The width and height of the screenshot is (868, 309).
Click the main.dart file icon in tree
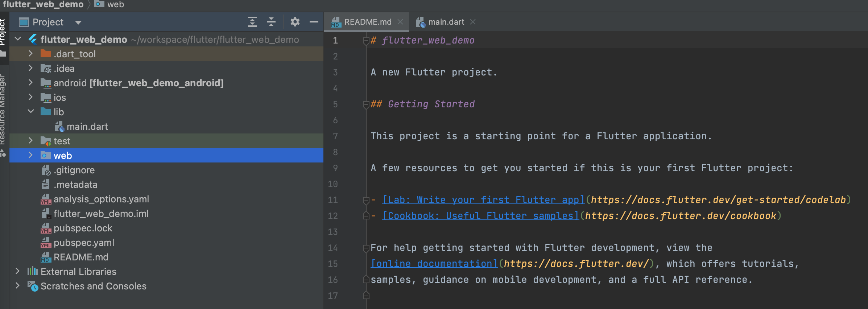(59, 127)
